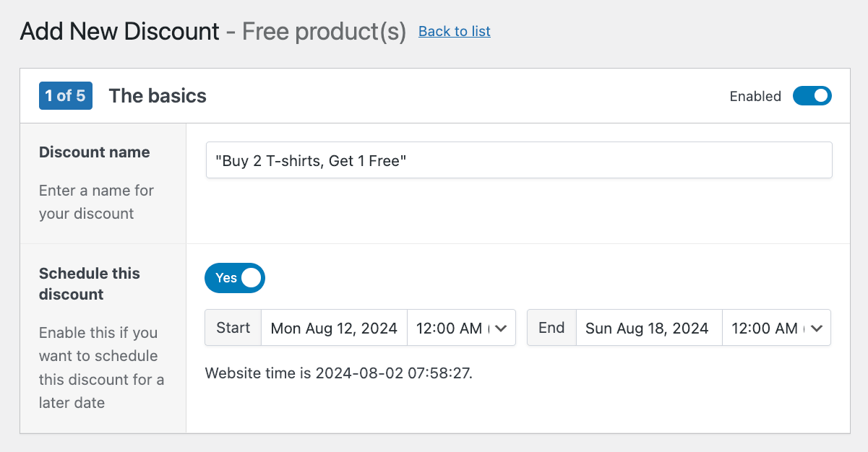868x452 pixels.
Task: Click the Enable this if you want to schedule description
Action: 101,368
